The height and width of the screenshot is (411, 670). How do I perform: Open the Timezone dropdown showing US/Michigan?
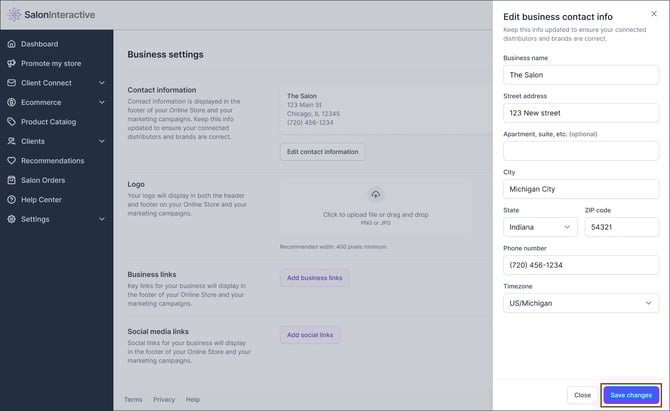(581, 303)
